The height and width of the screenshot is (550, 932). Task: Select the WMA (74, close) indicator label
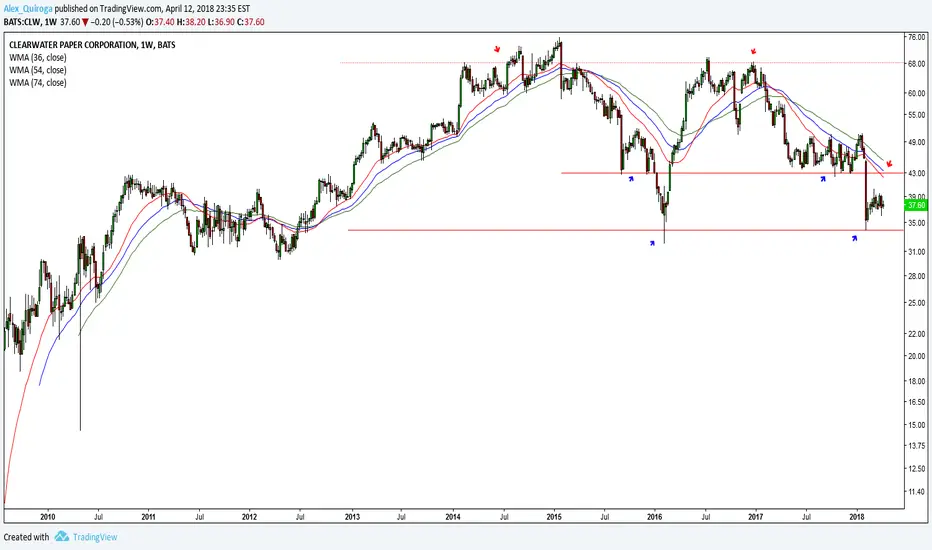[37, 83]
